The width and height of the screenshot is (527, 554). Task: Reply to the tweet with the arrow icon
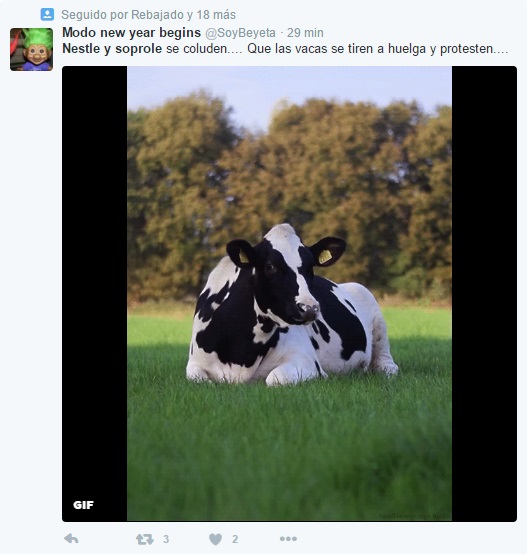coord(71,539)
